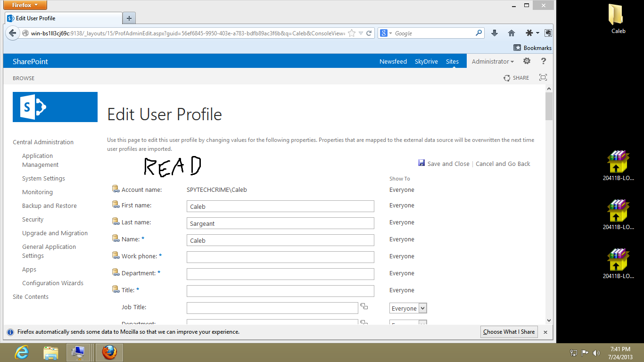Select the Edit User Profile browser tab
Image resolution: width=644 pixels, height=362 pixels.
63,18
